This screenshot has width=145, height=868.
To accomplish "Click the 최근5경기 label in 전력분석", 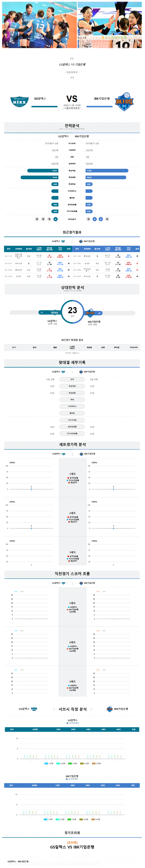I will [72, 219].
